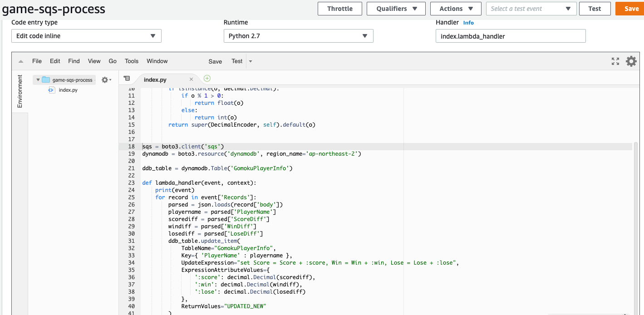
Task: Close the index.py editor tab
Action: (x=191, y=78)
